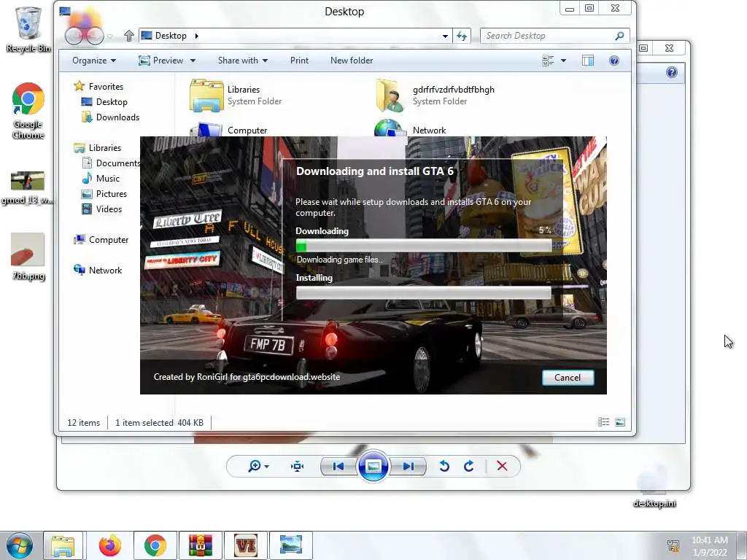This screenshot has width=747, height=560.
Task: Open Music library in sidebar
Action: tap(101, 178)
